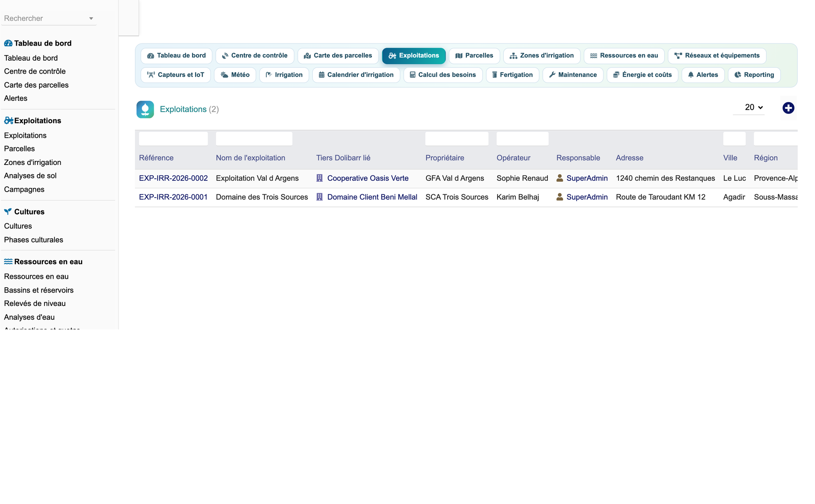This screenshot has width=815, height=504.
Task: Sort by Nom de l'exploitation column header
Action: click(250, 158)
